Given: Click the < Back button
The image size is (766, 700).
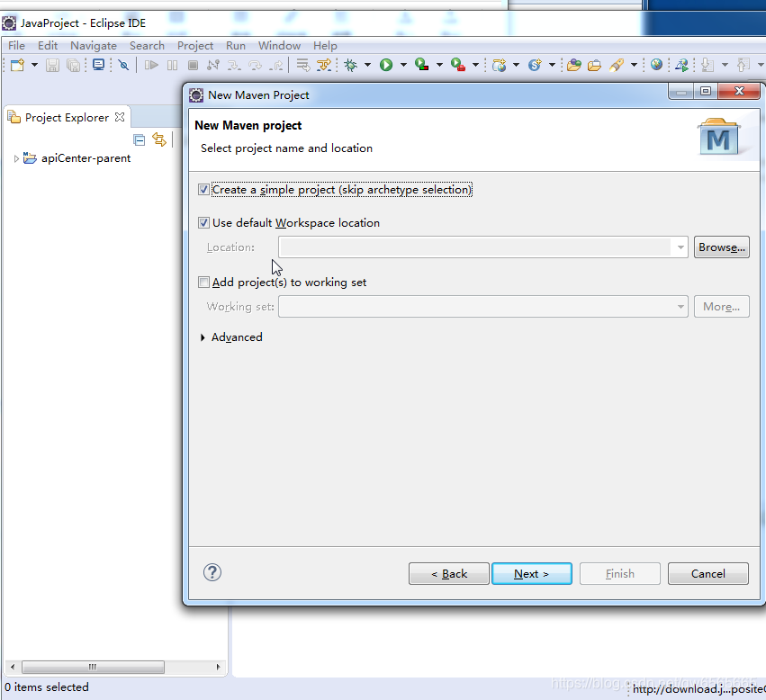Looking at the screenshot, I should click(x=449, y=573).
